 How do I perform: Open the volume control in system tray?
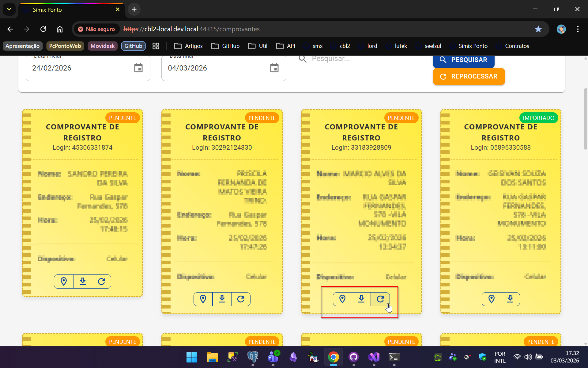(528, 357)
